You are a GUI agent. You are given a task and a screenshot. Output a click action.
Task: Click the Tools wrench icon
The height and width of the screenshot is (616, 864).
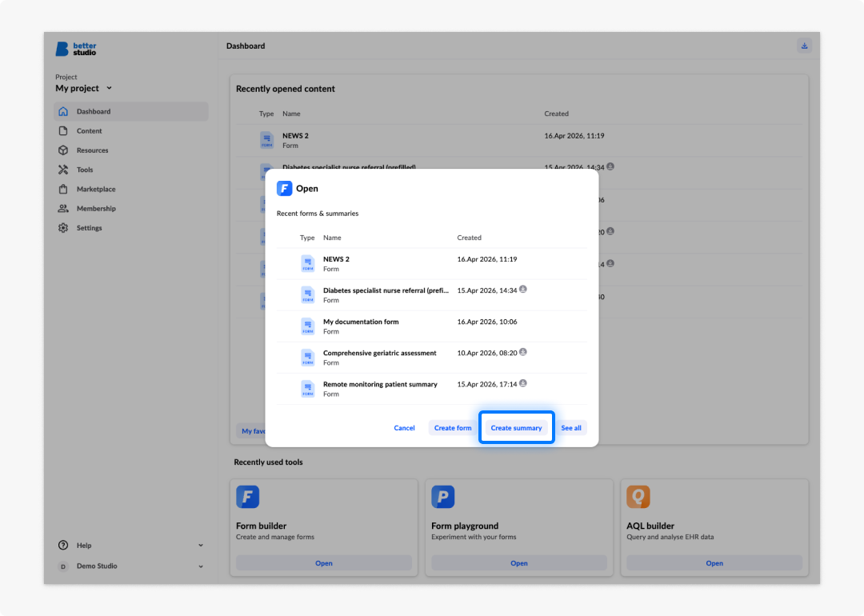coord(63,170)
